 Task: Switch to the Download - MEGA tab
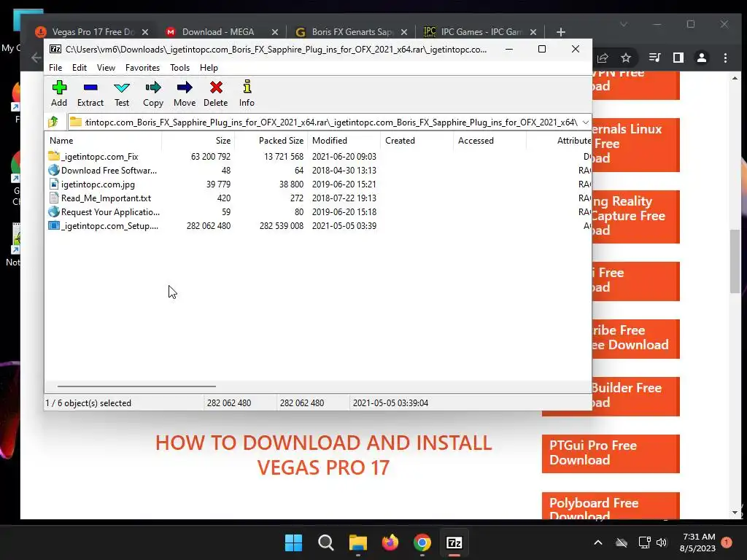(217, 32)
